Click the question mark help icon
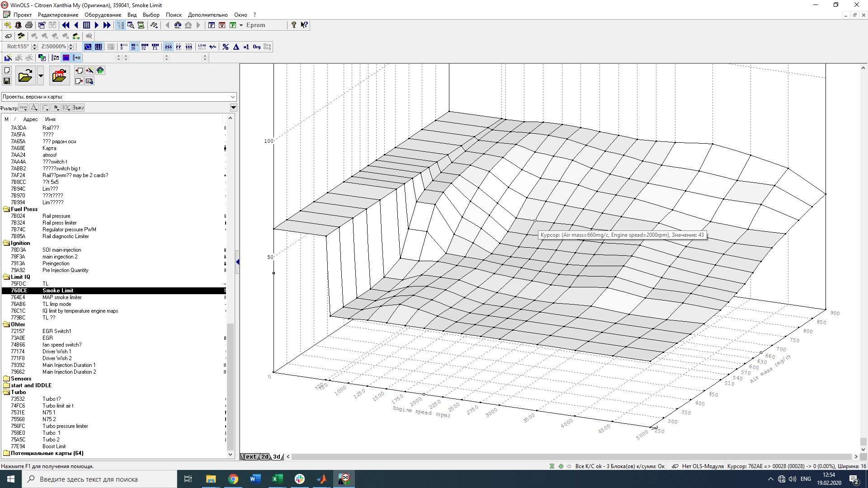The width and height of the screenshot is (868, 488). click(294, 25)
